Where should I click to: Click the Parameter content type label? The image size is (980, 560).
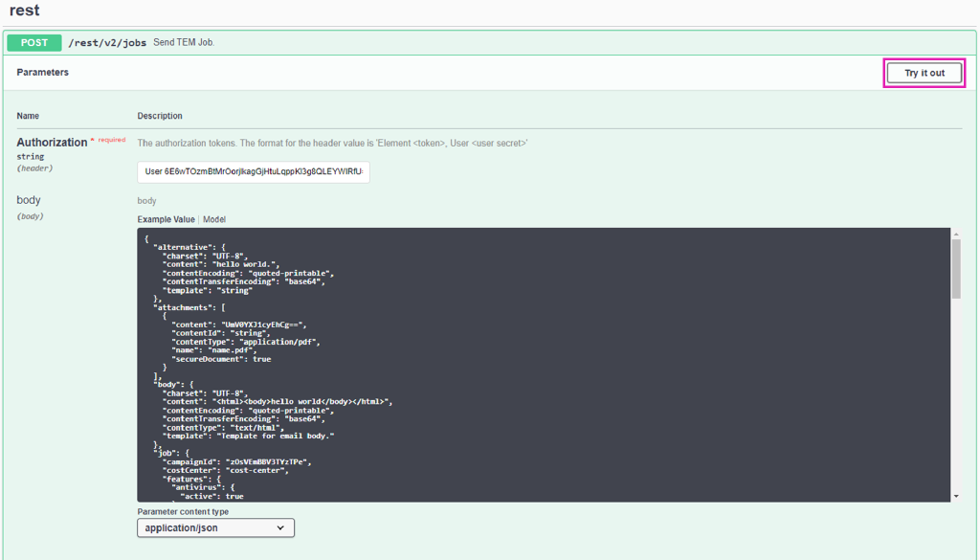[x=183, y=512]
